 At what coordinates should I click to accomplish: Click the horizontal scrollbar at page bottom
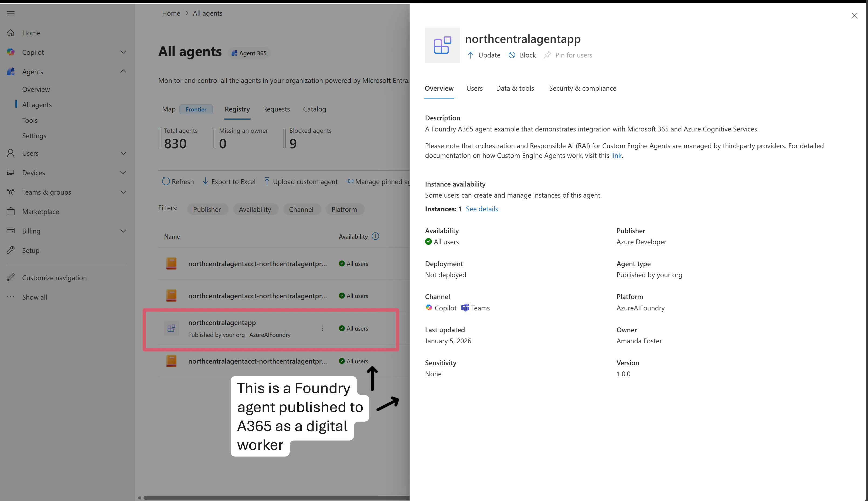click(x=276, y=497)
